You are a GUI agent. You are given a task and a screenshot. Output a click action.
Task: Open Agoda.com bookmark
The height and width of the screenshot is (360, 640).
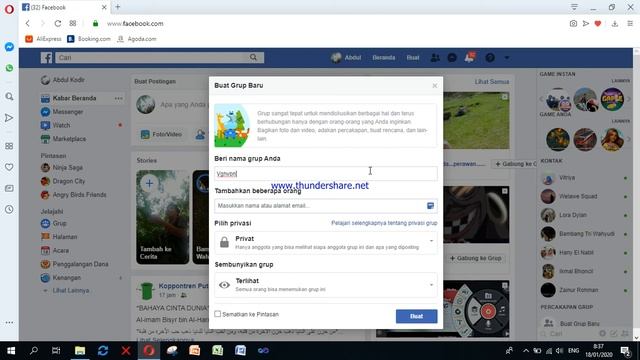(137, 39)
